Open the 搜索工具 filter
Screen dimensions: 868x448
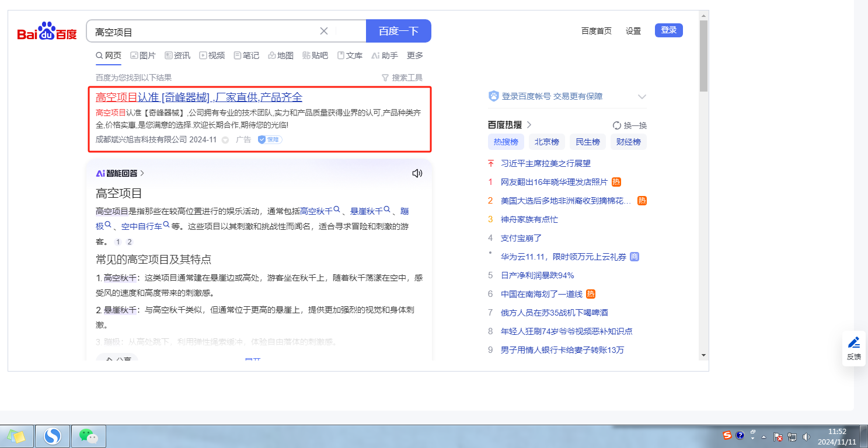point(402,78)
